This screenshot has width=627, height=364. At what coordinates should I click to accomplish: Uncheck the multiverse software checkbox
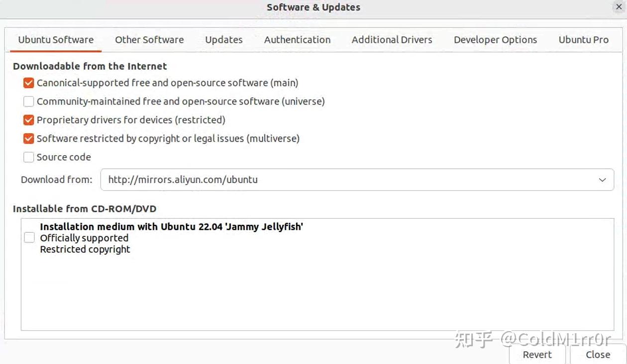(x=29, y=138)
